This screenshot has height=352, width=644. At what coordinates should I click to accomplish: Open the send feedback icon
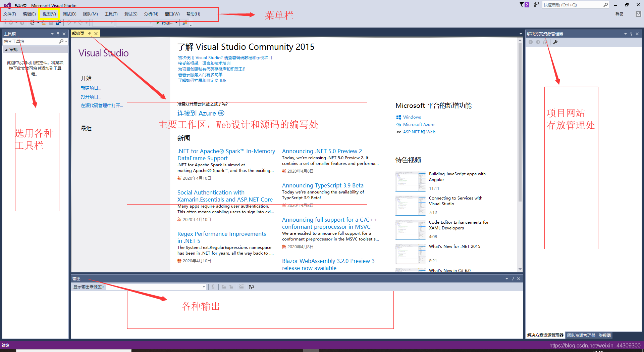coord(536,5)
